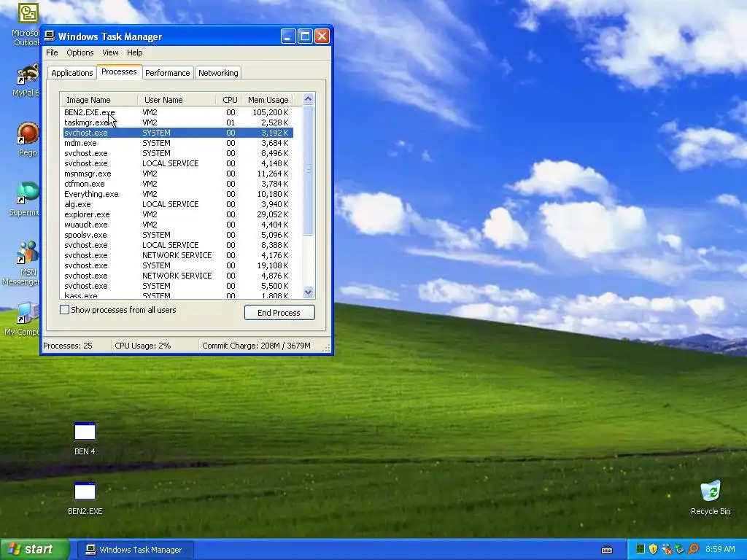
Task: Click the End Process button
Action: click(279, 312)
